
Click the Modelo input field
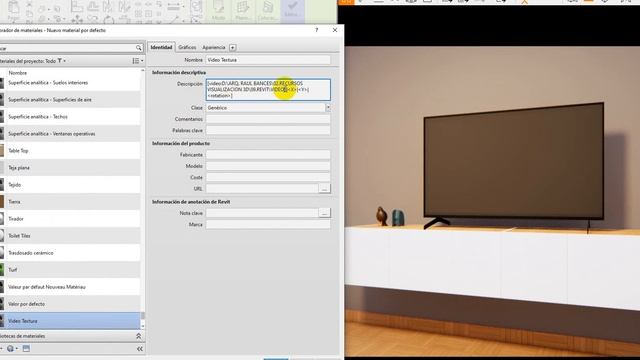click(x=268, y=166)
